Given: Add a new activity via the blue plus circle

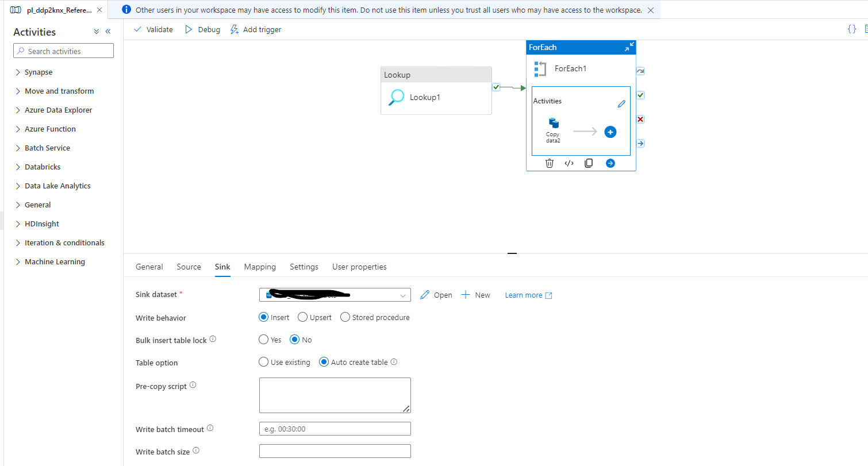Looking at the screenshot, I should point(610,132).
